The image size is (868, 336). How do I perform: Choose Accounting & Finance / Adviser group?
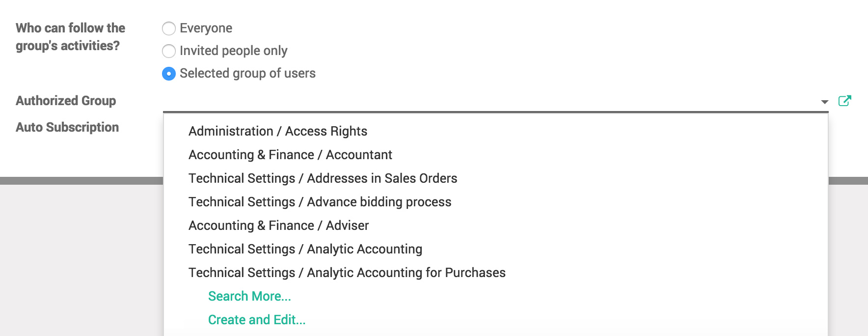point(278,225)
